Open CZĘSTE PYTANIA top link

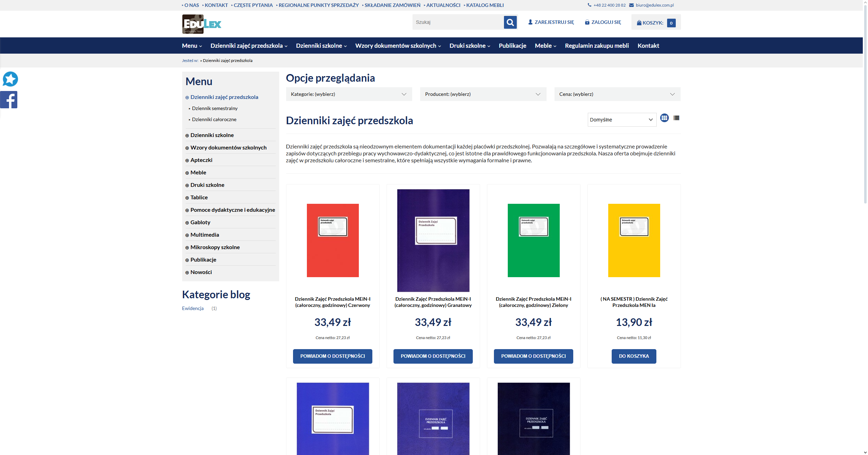pyautogui.click(x=253, y=5)
